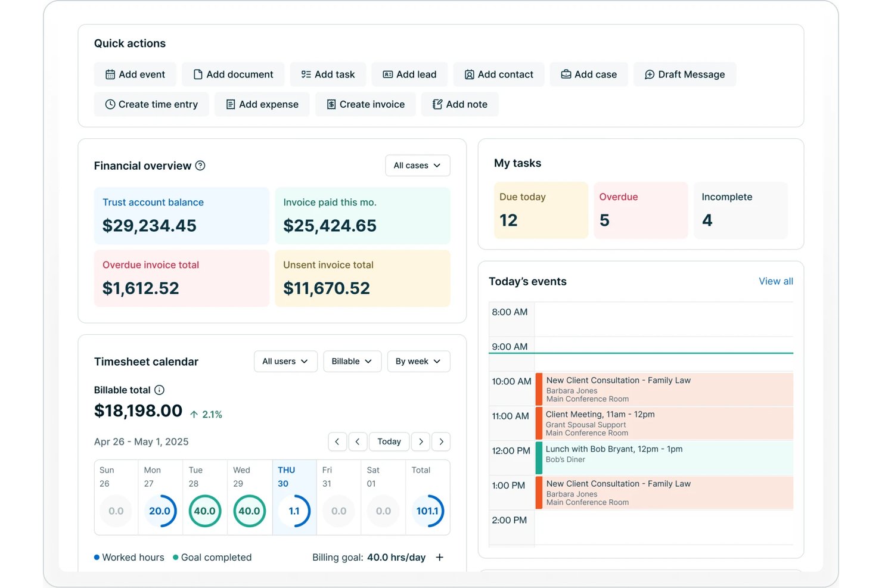Select the Unsent invoice total card
This screenshot has width=882, height=588.
coord(362,278)
